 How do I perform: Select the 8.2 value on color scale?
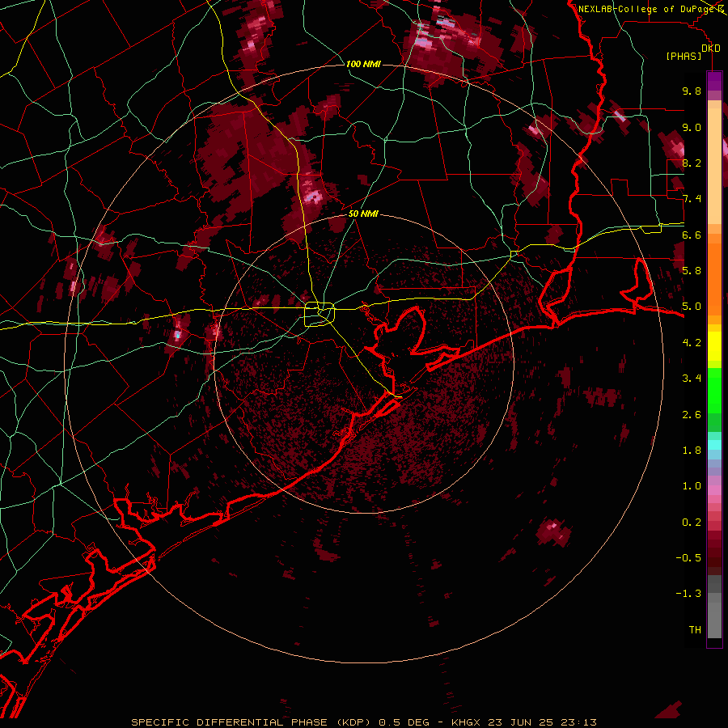pyautogui.click(x=692, y=163)
